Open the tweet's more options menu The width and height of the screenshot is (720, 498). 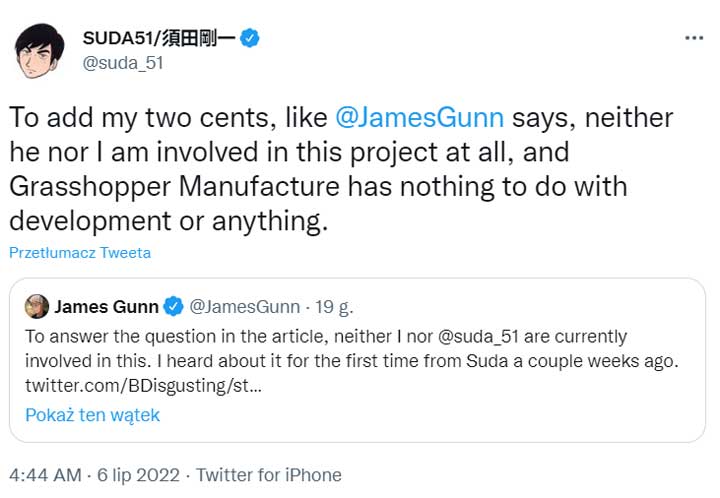click(x=694, y=38)
